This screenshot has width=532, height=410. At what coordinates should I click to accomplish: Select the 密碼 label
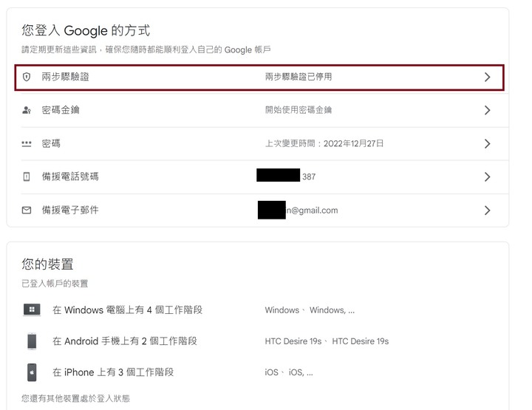[x=51, y=144]
